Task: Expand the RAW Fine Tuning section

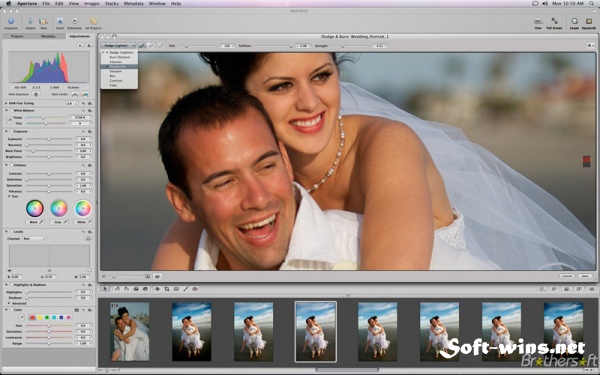Action: [x=6, y=103]
